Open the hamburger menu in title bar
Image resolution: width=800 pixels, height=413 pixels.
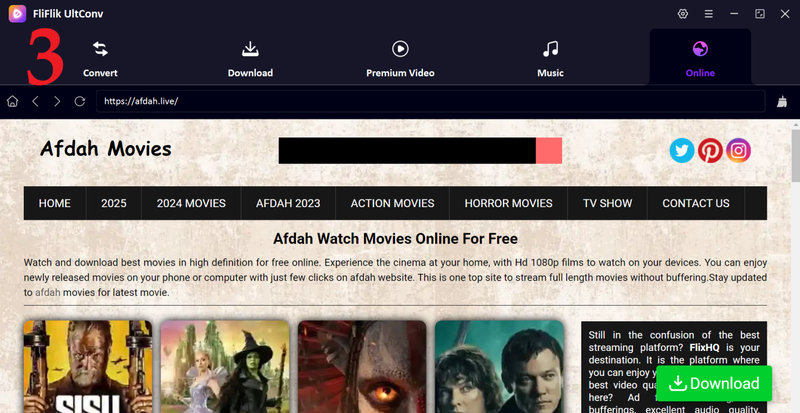point(709,14)
